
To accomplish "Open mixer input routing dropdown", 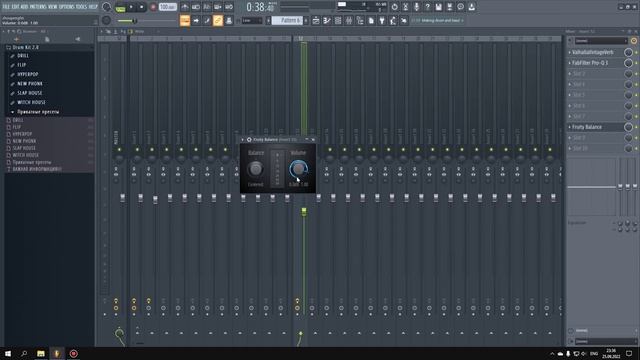I will (x=601, y=41).
